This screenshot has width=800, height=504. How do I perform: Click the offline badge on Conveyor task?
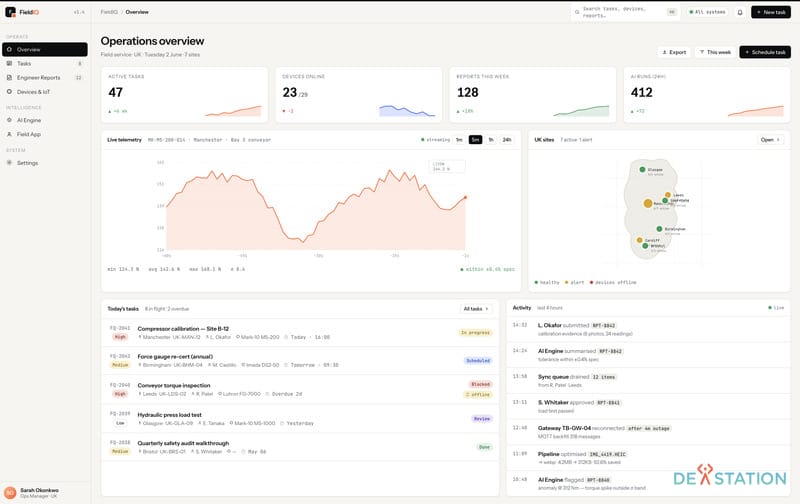pos(478,395)
